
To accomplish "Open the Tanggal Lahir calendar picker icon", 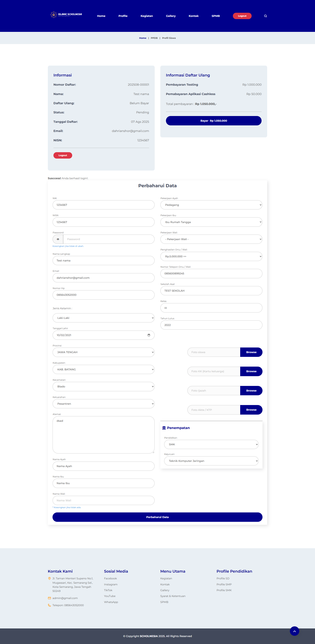I will 149,335.
